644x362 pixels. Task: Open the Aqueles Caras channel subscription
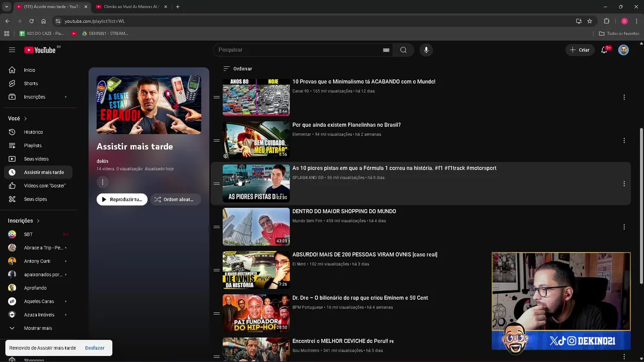point(38,301)
